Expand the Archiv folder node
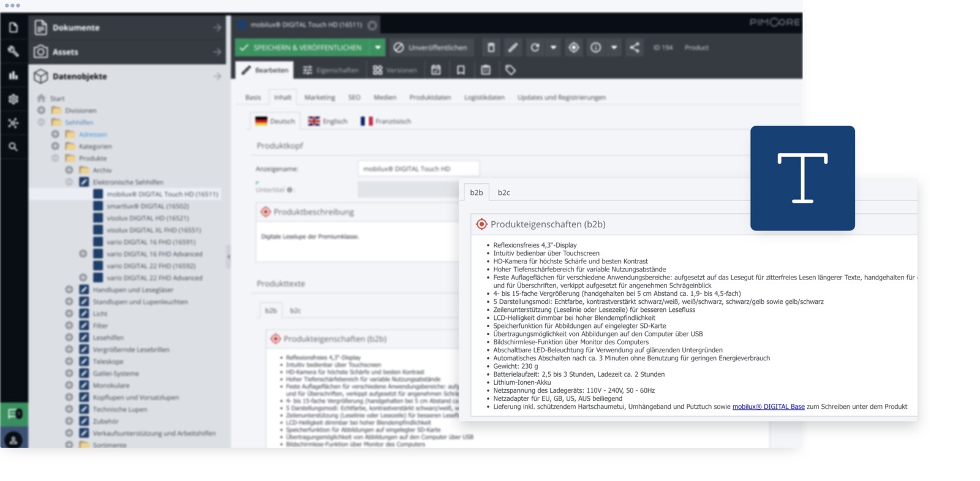Viewport: 980px width, 481px height. [x=69, y=170]
